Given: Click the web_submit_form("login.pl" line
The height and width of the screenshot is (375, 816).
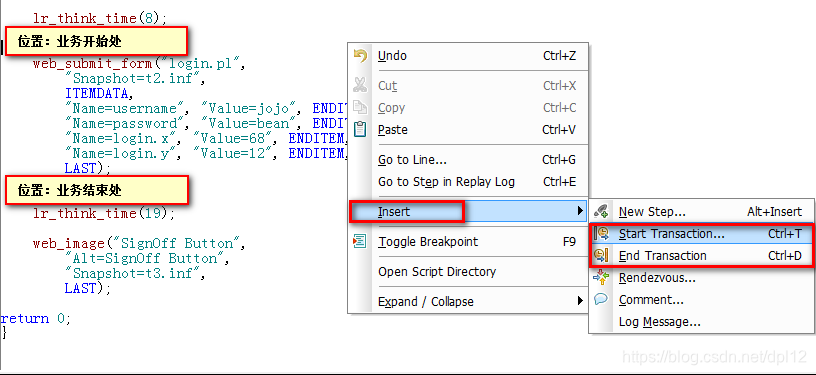Looking at the screenshot, I should 139,64.
